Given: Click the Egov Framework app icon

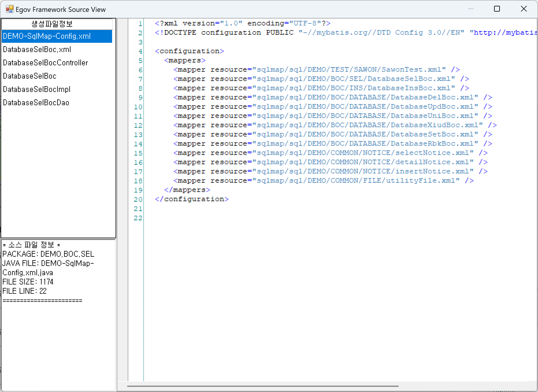Looking at the screenshot, I should coord(10,9).
